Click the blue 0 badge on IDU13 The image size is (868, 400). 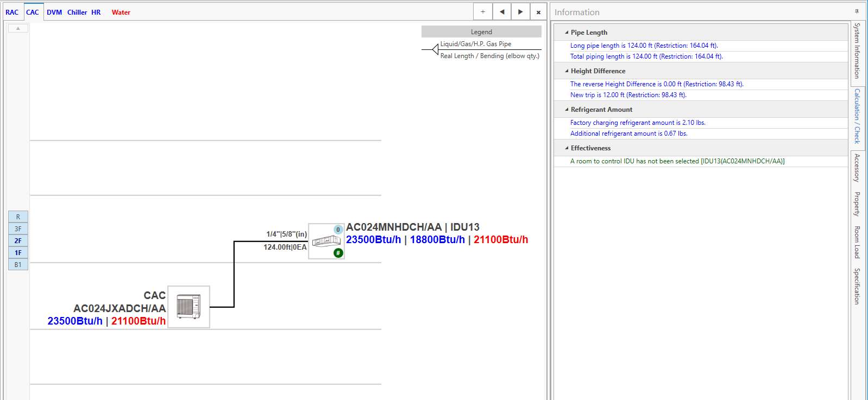[x=338, y=230]
